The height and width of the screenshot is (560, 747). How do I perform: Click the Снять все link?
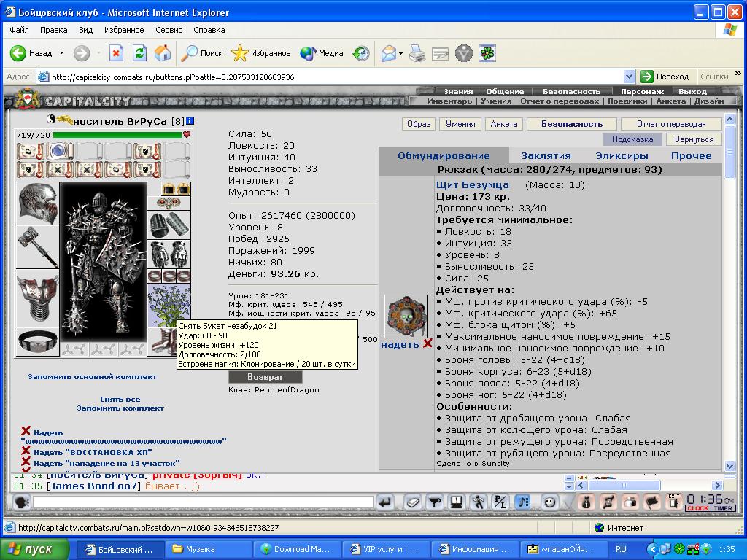point(120,399)
